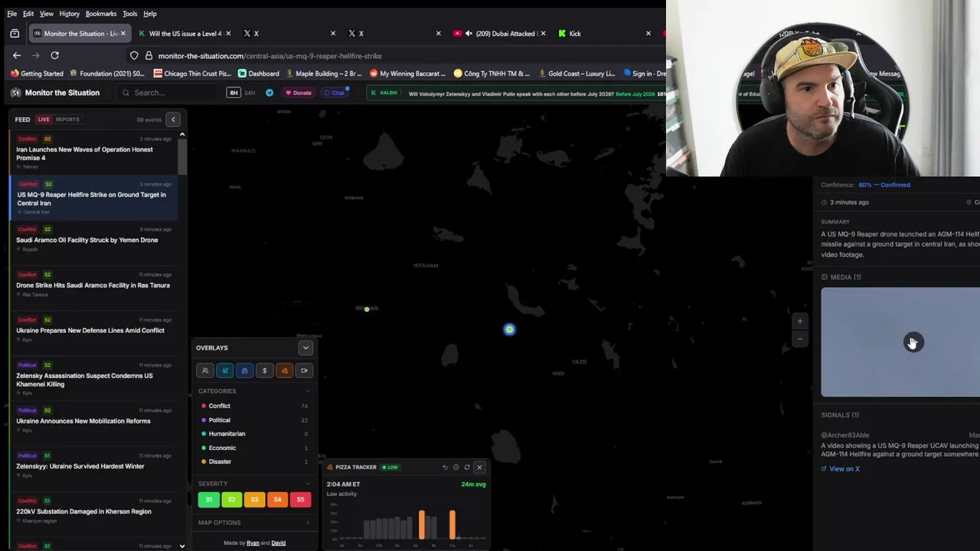Viewport: 980px width, 551px height.
Task: Open the Iran Launches New Waves feed event
Action: point(93,153)
